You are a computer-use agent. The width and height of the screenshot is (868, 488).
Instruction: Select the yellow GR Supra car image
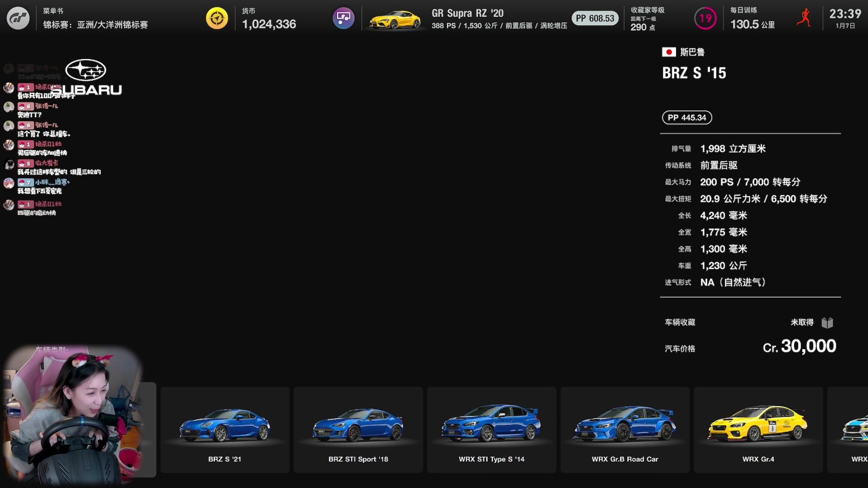point(395,19)
